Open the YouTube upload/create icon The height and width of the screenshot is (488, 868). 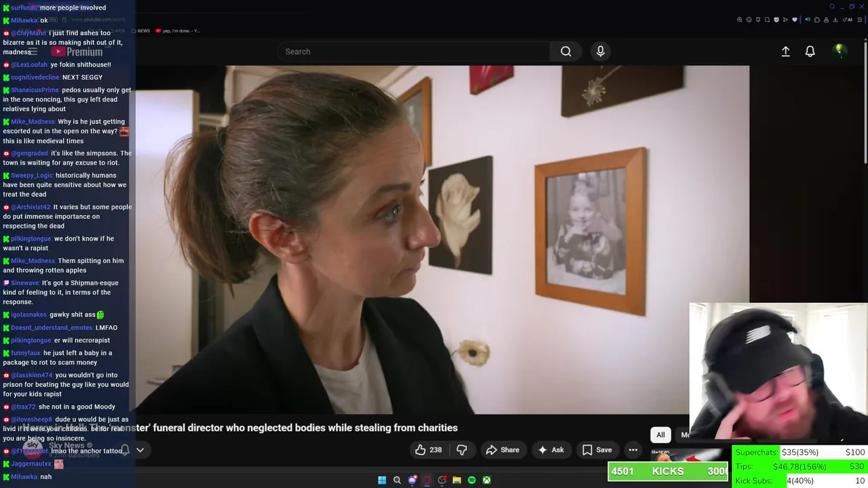[x=785, y=52]
